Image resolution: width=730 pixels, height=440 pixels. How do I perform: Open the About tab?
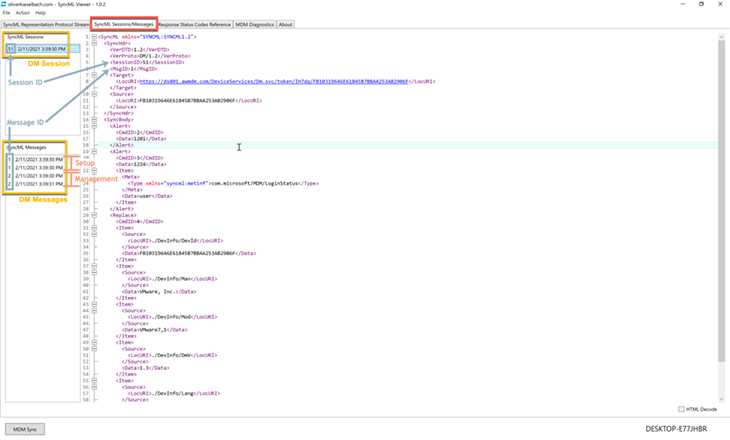286,24
